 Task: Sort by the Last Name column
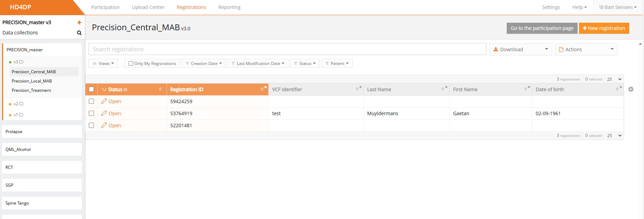(x=443, y=89)
